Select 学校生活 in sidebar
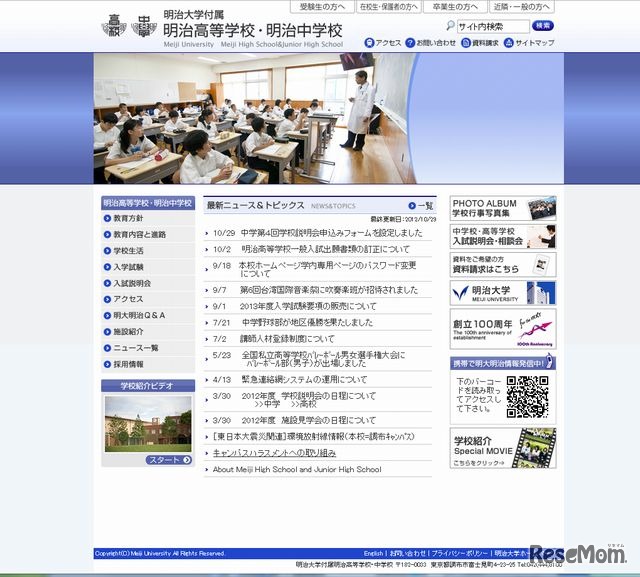 148,251
